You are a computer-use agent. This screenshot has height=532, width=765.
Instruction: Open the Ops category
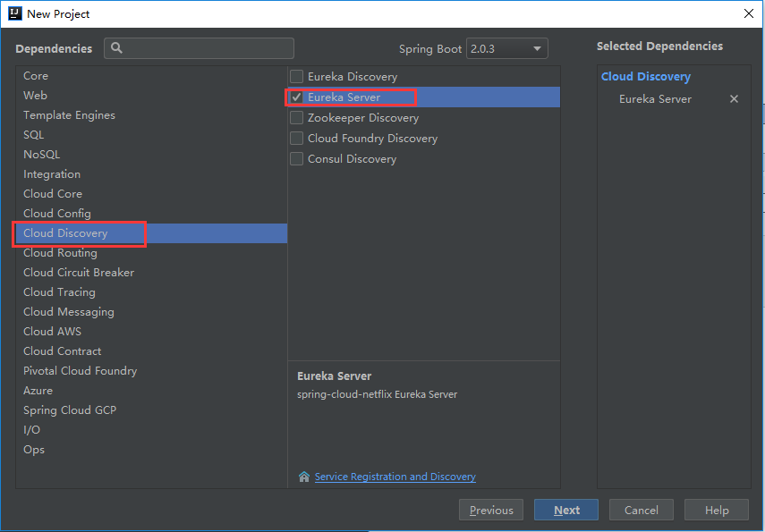[151, 449]
